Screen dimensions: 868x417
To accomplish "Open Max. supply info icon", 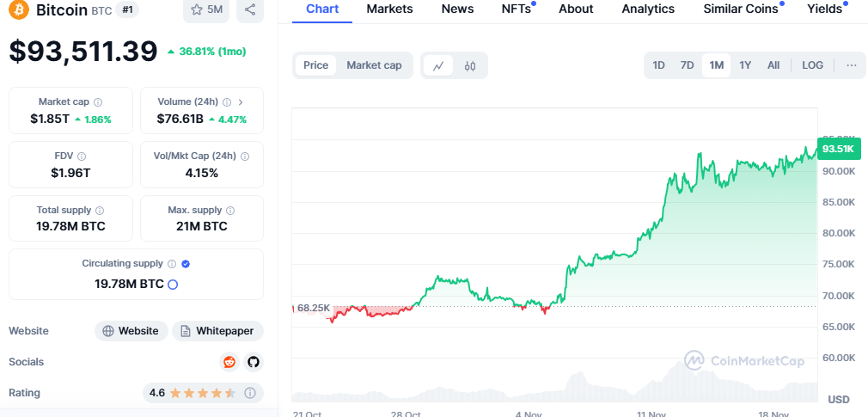I will (x=230, y=211).
